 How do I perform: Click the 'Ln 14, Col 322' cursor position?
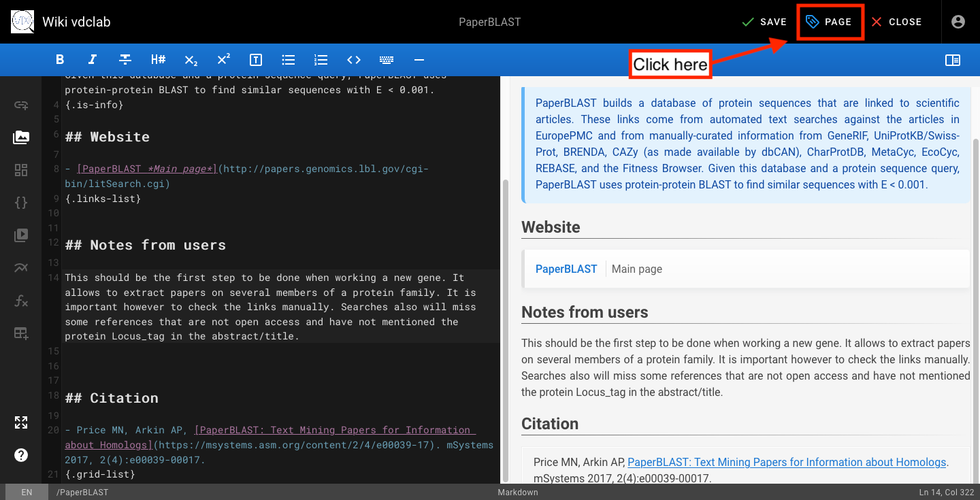click(946, 492)
